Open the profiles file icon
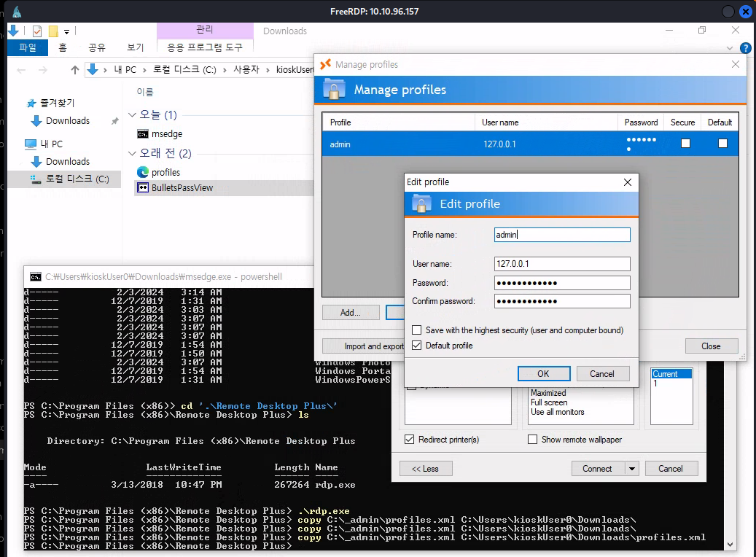 143,172
